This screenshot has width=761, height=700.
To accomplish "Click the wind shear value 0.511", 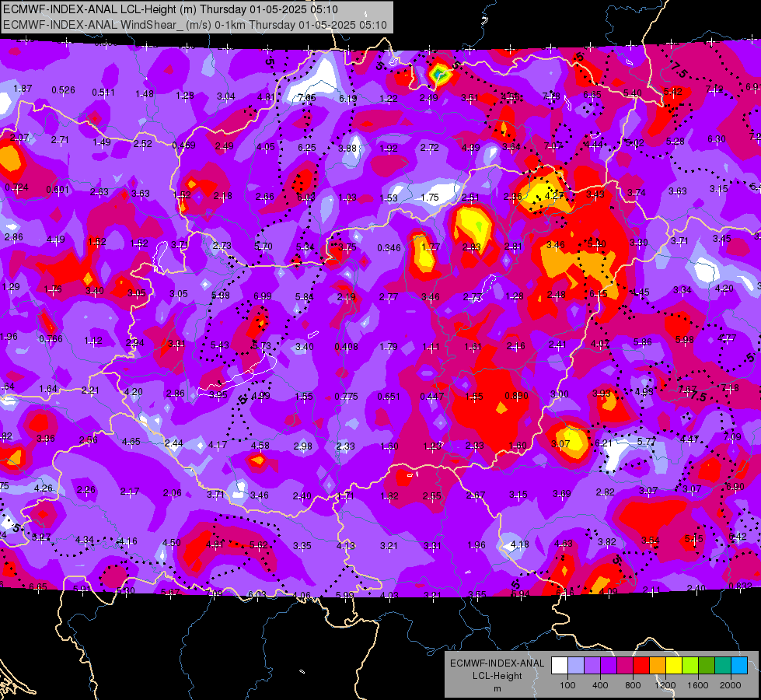I will click(x=103, y=93).
